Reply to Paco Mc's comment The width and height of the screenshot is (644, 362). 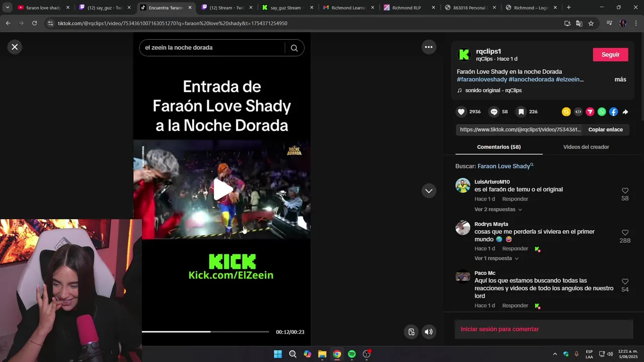515,306
